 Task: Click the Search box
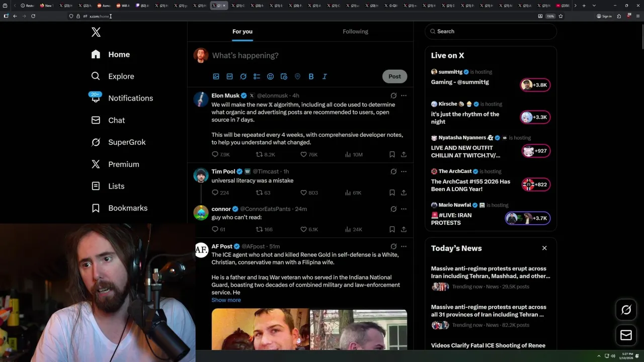491,31
